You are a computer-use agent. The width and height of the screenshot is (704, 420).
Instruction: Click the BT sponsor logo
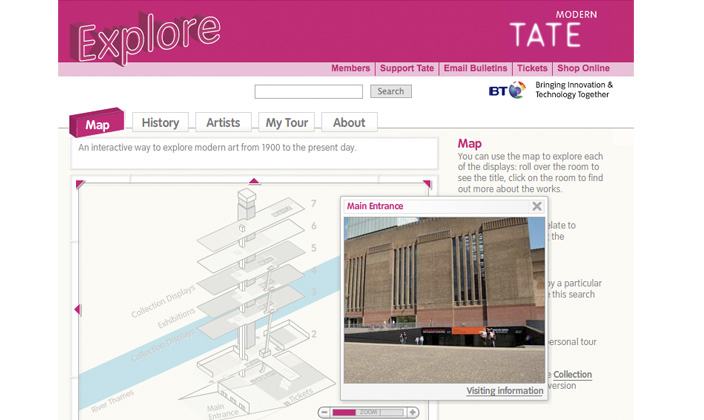pos(506,90)
